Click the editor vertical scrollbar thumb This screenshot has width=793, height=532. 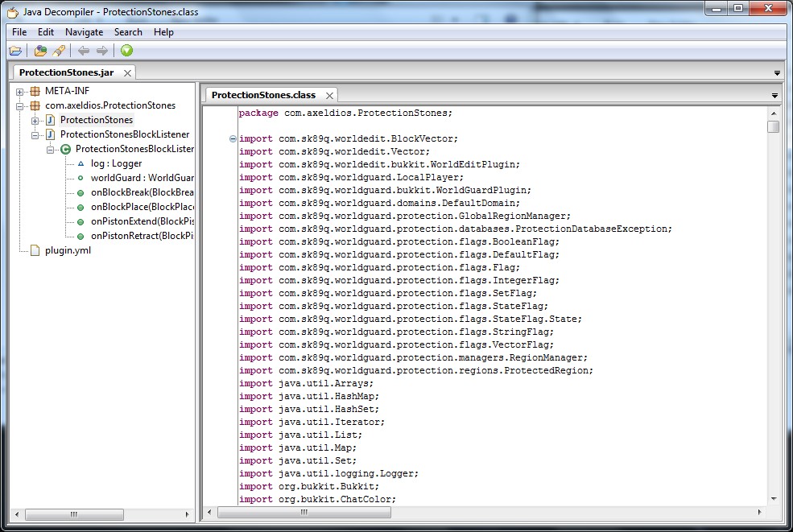tap(773, 127)
